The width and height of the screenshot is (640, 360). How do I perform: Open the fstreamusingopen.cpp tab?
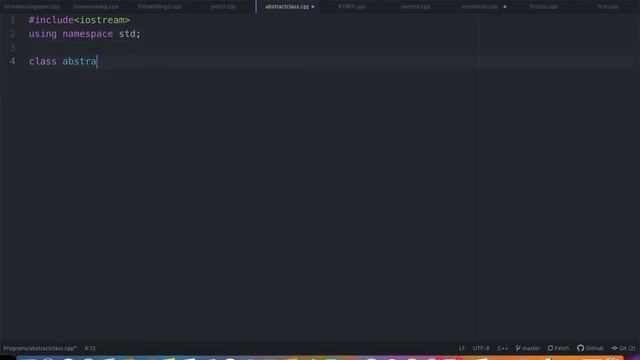point(32,7)
